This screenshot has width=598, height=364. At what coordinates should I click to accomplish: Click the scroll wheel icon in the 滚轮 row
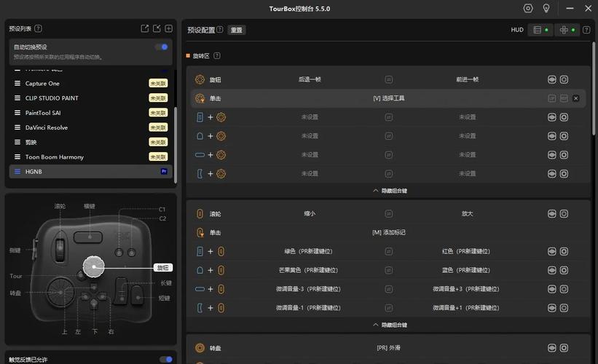(x=200, y=214)
